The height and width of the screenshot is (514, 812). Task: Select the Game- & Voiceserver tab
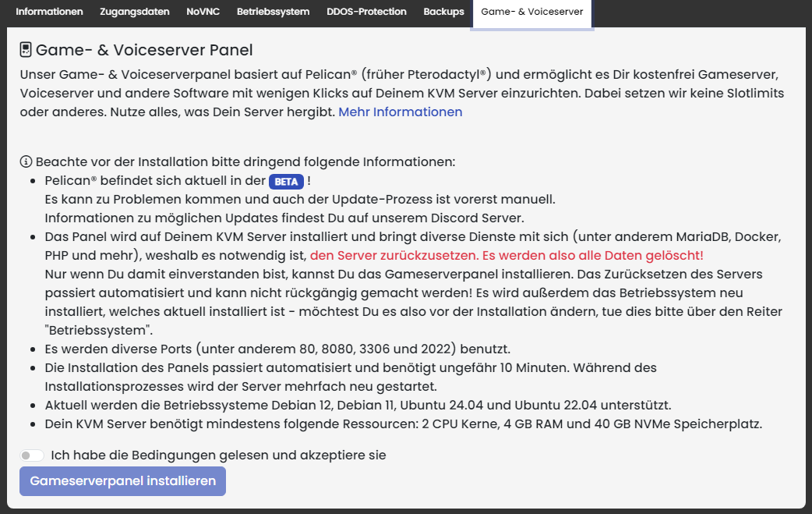click(x=532, y=13)
